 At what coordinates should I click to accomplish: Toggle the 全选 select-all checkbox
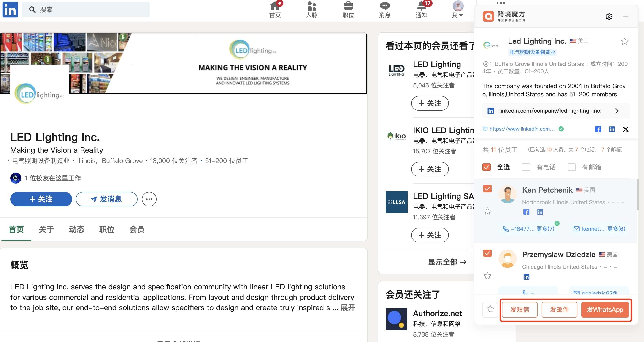(x=487, y=167)
